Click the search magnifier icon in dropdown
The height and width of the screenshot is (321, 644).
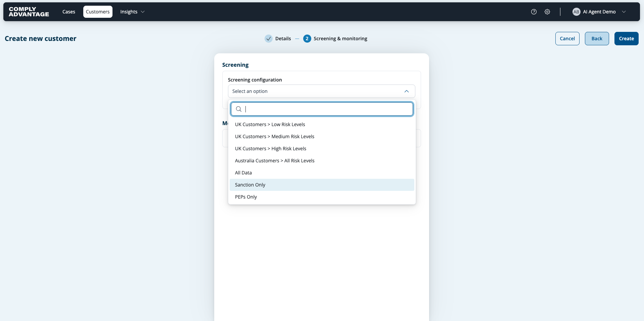point(239,109)
